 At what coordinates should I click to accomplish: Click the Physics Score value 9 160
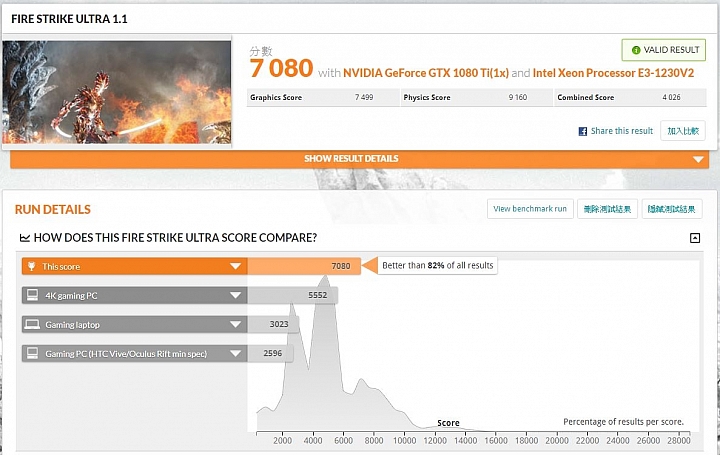[x=518, y=97]
